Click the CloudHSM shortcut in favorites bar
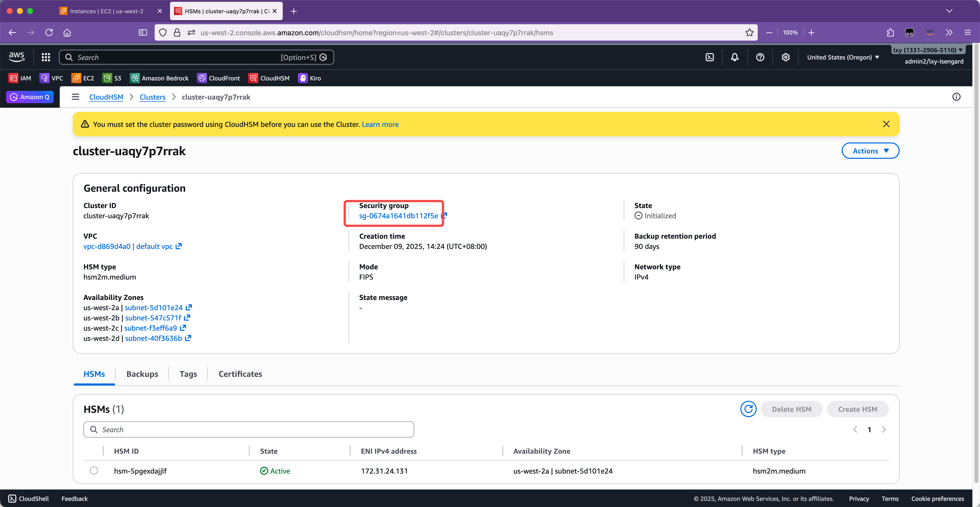Screen dimensions: 980x507 click(269, 78)
